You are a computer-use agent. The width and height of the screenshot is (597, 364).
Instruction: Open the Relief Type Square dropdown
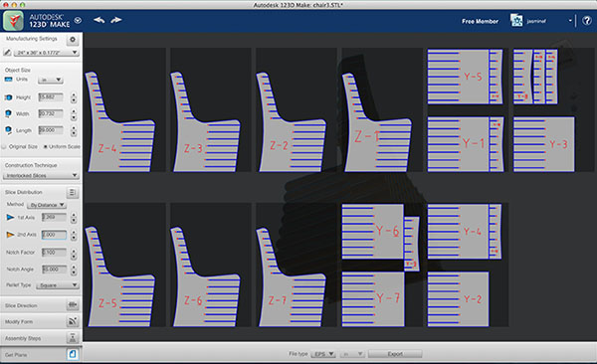pos(58,284)
